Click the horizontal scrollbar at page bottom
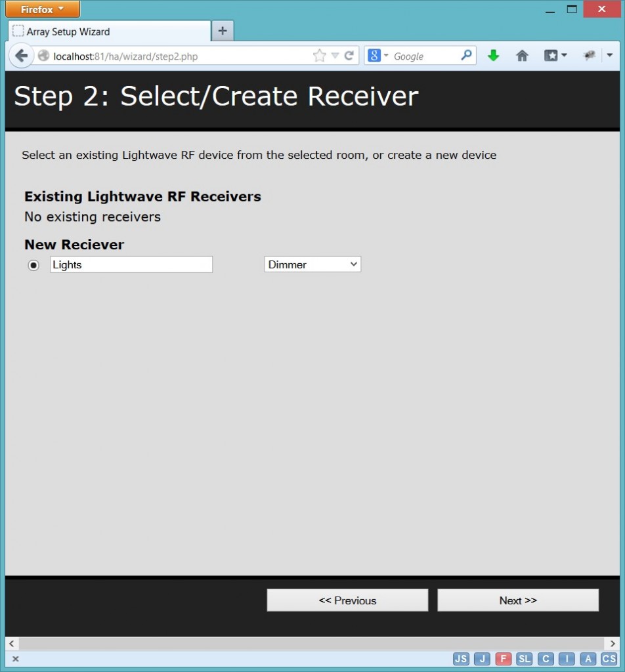 tap(312, 644)
